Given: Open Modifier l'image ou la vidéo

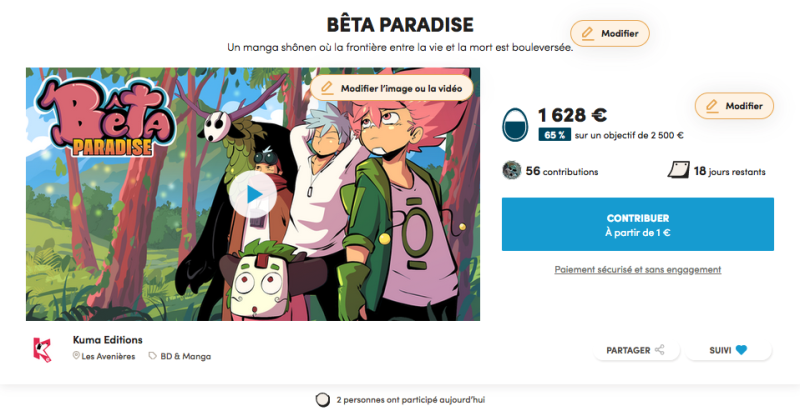Looking at the screenshot, I should click(x=392, y=88).
